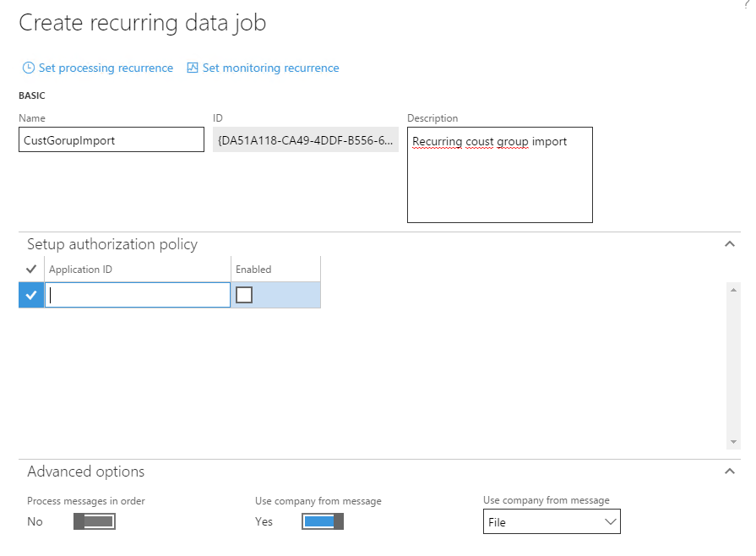Select the checkmark row selector in the grid
The width and height of the screenshot is (756, 556).
coord(30,295)
